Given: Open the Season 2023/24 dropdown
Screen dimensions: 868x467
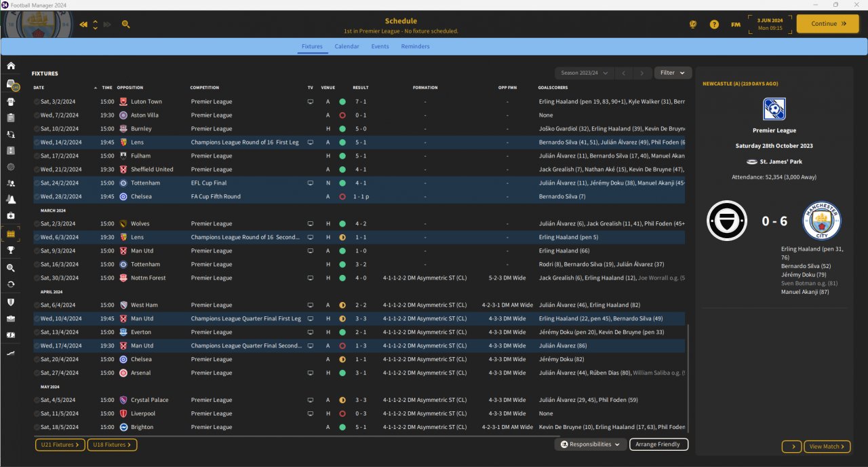Looking at the screenshot, I should coord(585,73).
